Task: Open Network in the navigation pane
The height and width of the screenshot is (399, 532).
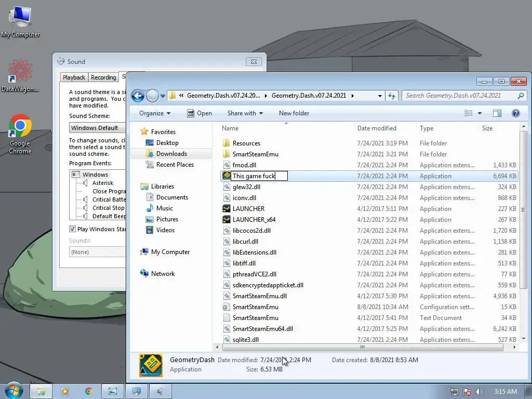Action: (163, 273)
